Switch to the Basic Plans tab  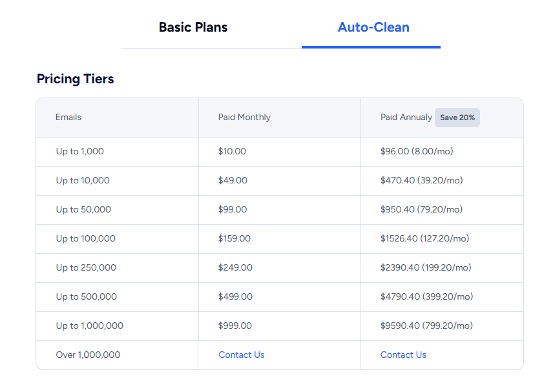pyautogui.click(x=193, y=27)
